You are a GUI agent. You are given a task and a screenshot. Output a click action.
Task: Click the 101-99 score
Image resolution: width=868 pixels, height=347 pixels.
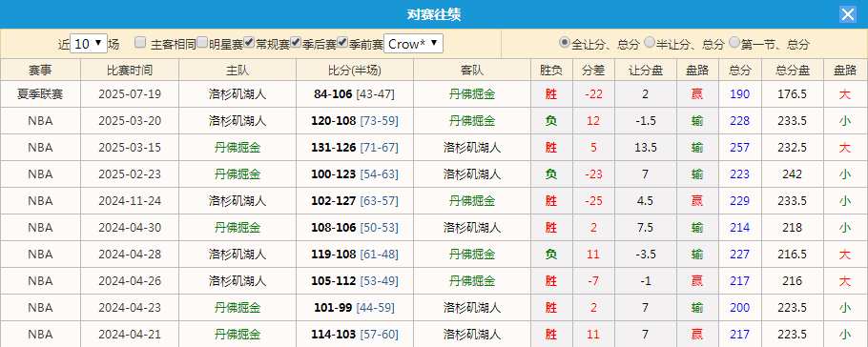point(333,308)
